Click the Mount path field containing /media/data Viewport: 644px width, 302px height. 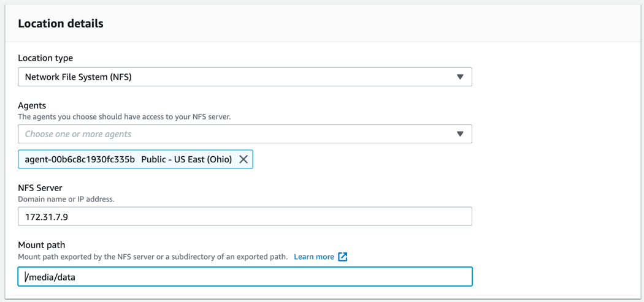click(x=245, y=276)
